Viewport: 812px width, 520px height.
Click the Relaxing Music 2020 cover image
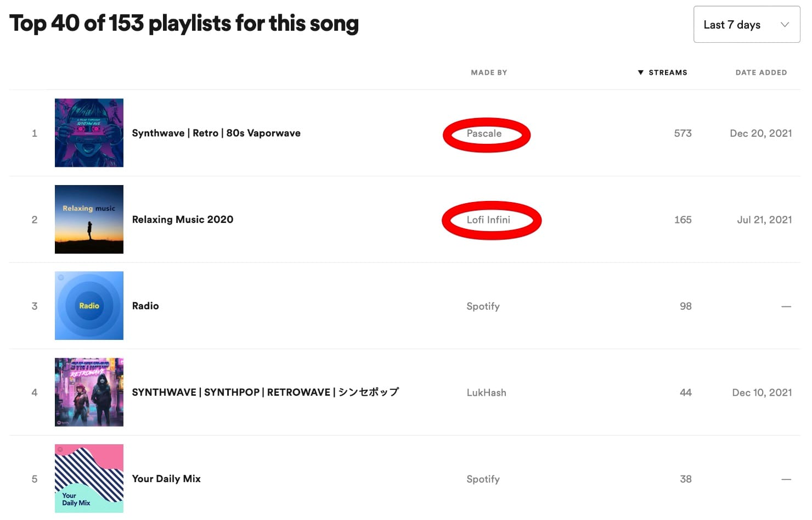point(89,219)
